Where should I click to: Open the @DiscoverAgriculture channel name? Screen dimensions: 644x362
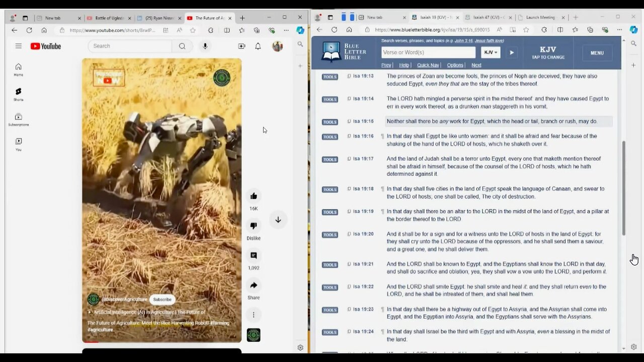[124, 299]
